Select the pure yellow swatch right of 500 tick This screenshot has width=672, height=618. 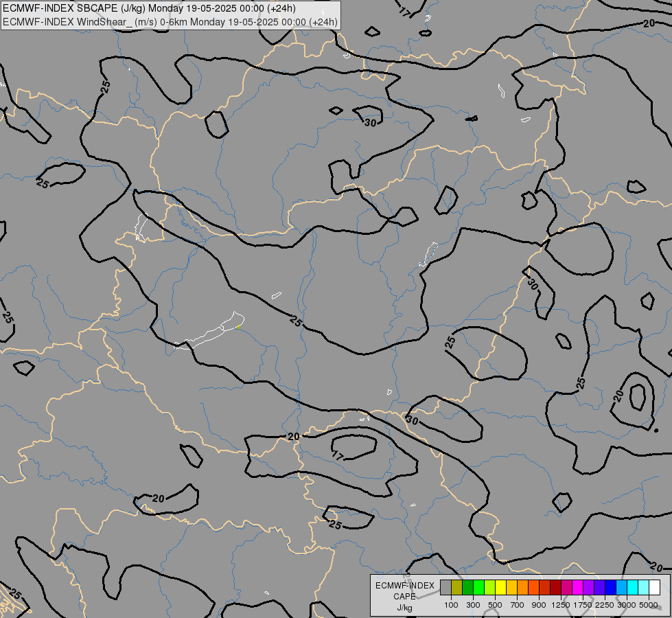500,587
